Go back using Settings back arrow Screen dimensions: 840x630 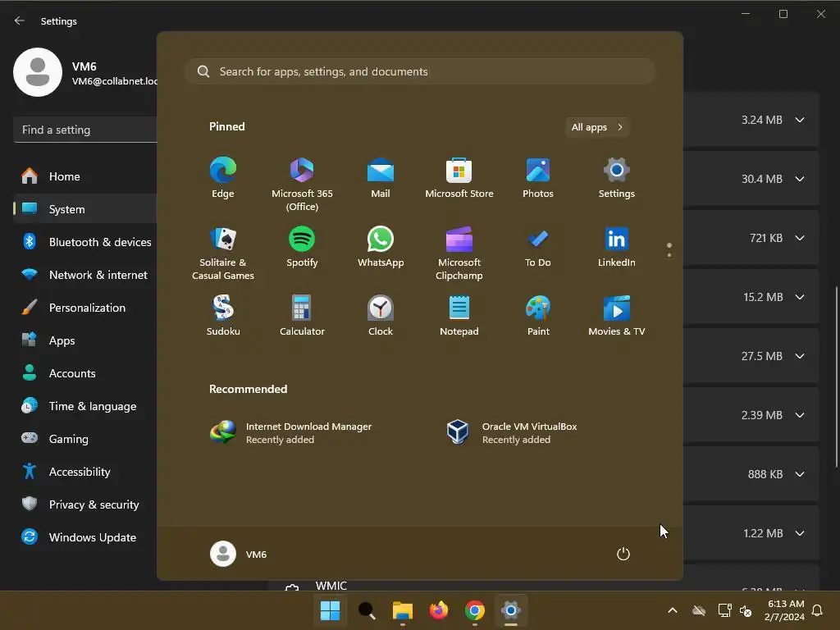20,21
